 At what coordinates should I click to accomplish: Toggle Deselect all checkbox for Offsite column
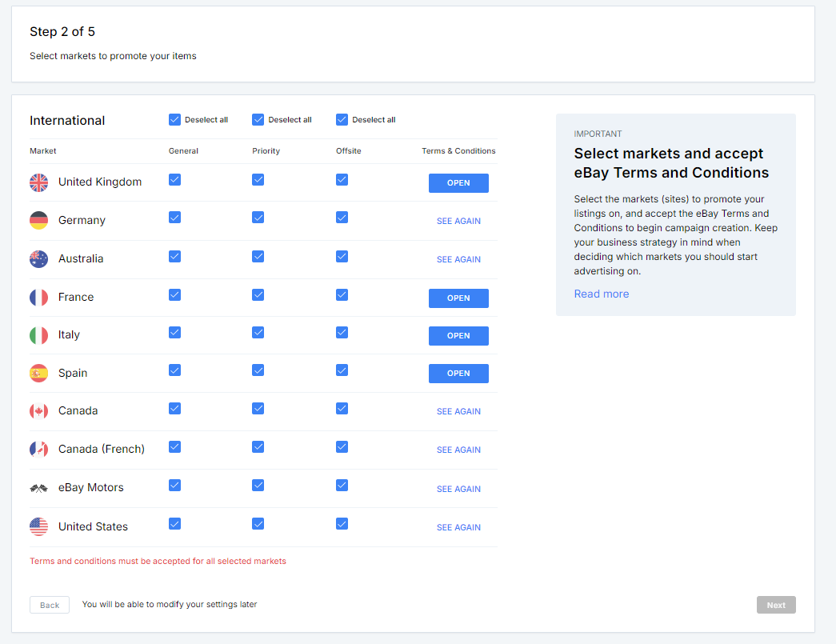(x=342, y=119)
